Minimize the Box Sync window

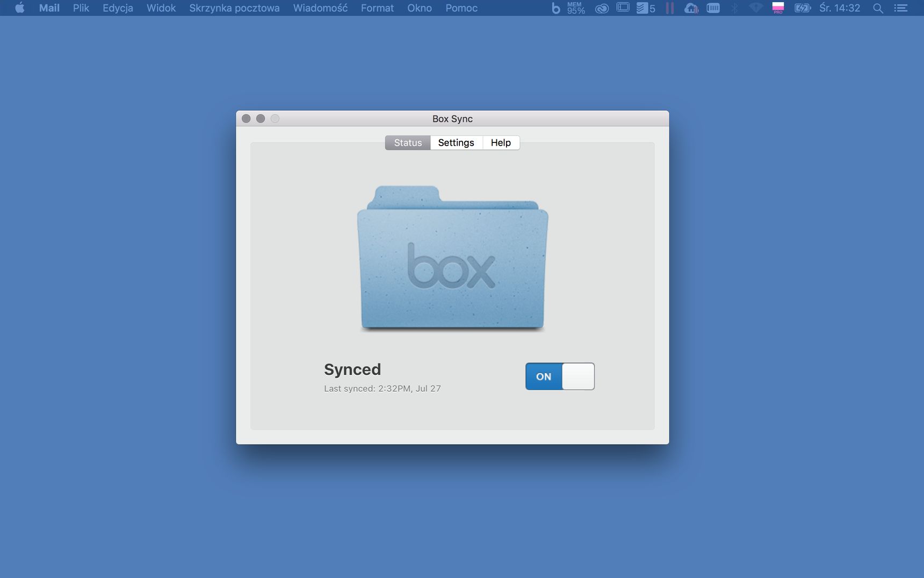[261, 118]
